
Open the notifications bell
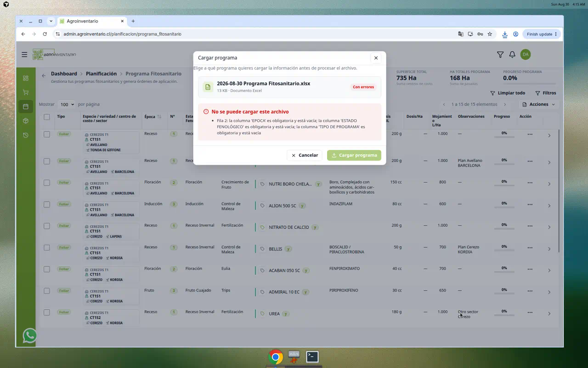(x=512, y=54)
